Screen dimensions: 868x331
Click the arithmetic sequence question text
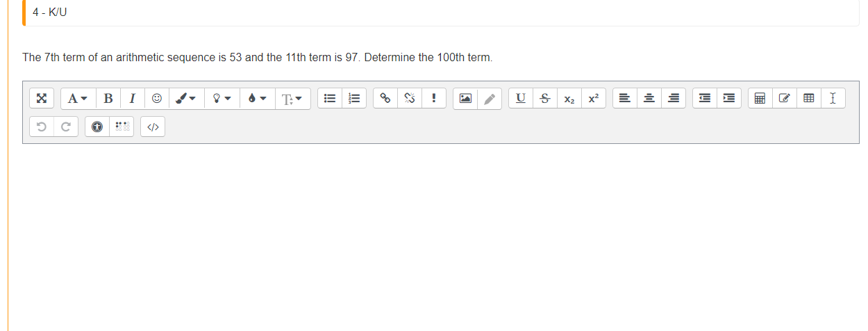258,57
